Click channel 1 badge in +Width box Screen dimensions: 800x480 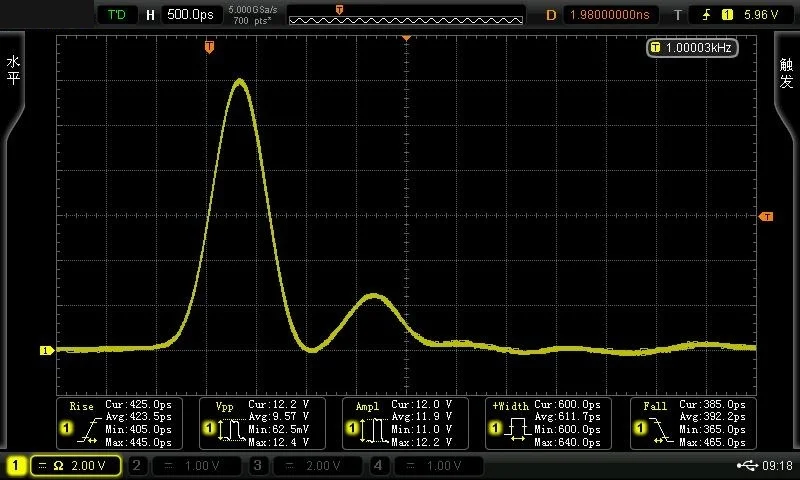pos(495,427)
